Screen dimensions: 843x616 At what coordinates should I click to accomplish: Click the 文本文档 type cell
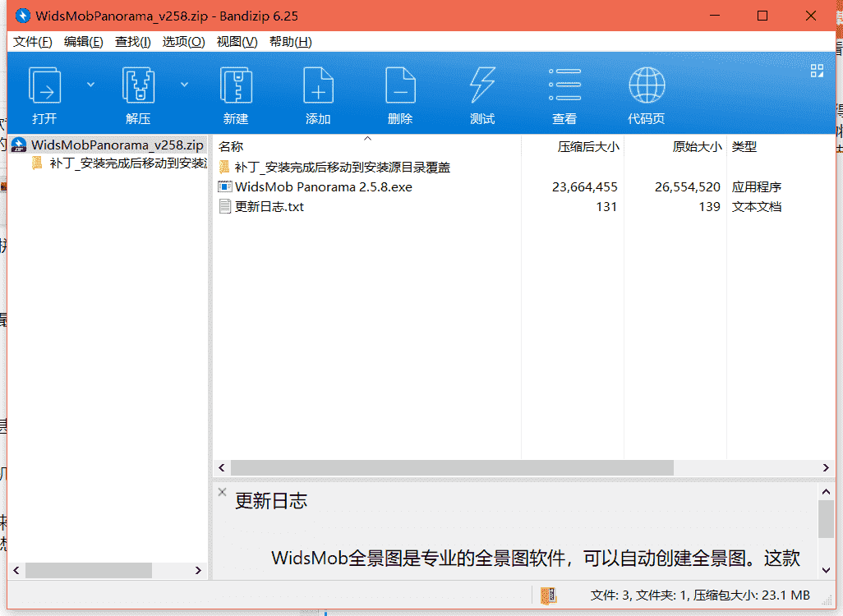[x=757, y=207]
